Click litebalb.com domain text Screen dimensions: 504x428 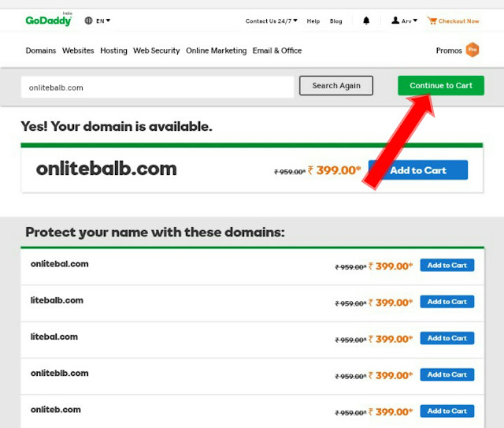point(57,300)
